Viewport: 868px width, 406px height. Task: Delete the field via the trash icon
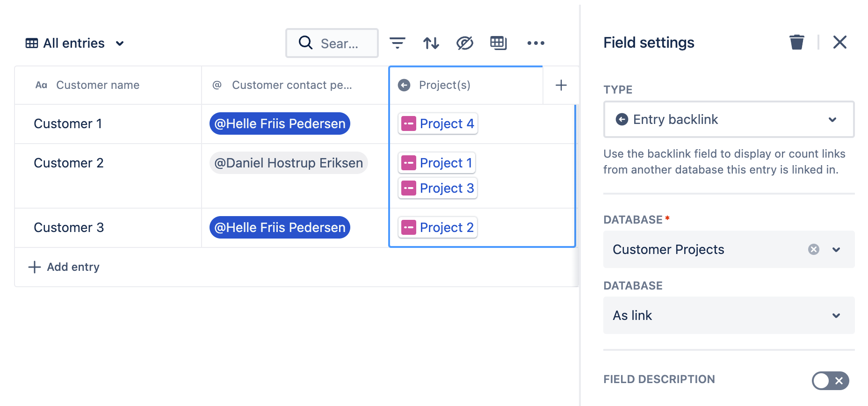(x=797, y=42)
